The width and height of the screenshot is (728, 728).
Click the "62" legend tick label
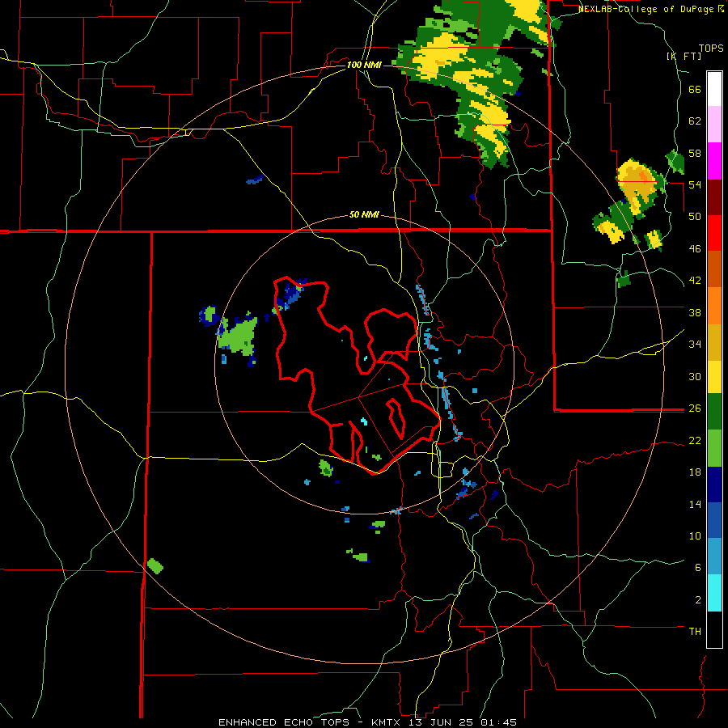695,121
